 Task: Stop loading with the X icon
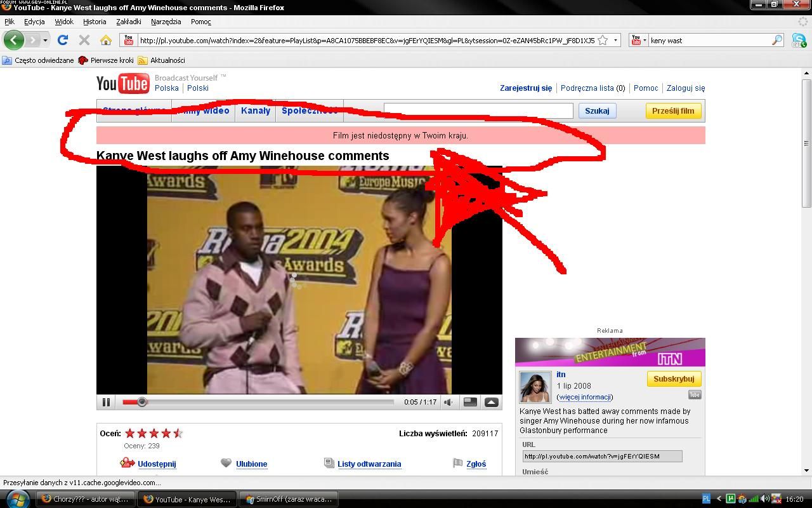point(84,40)
